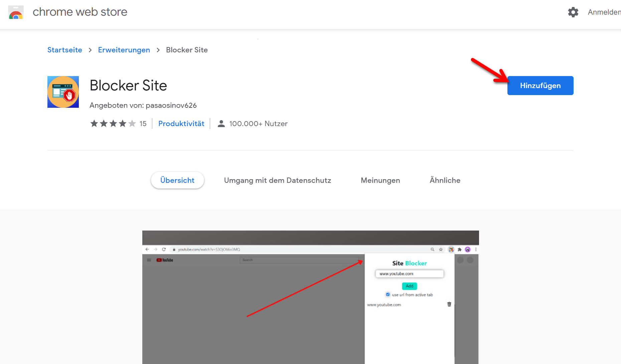Go to the Startseite breadcrumb link

65,50
